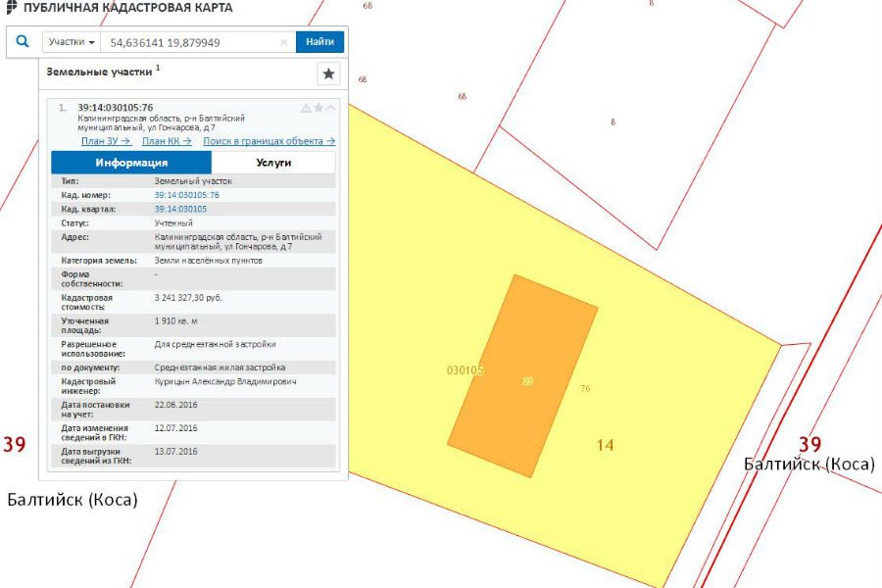Switch to the Услуги tab
Image resolution: width=882 pixels, height=588 pixels.
[273, 163]
